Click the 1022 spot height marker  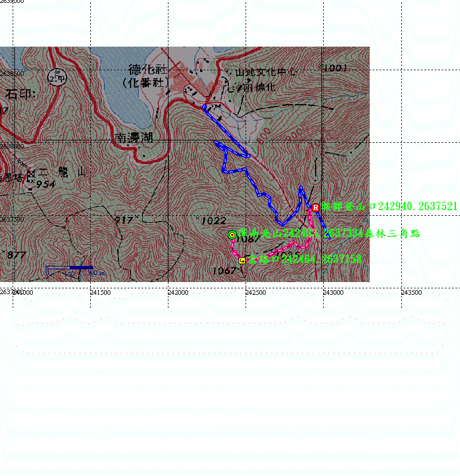tap(213, 220)
